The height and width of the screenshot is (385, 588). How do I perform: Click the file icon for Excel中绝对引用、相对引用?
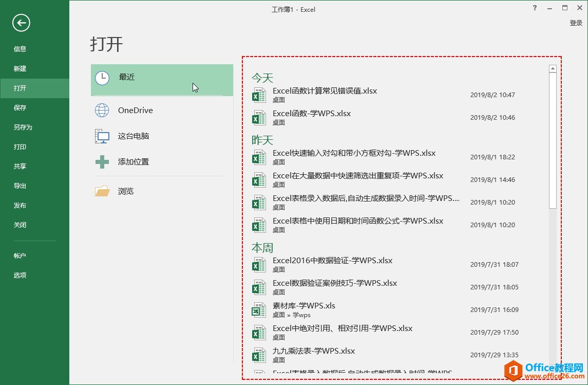(x=259, y=333)
